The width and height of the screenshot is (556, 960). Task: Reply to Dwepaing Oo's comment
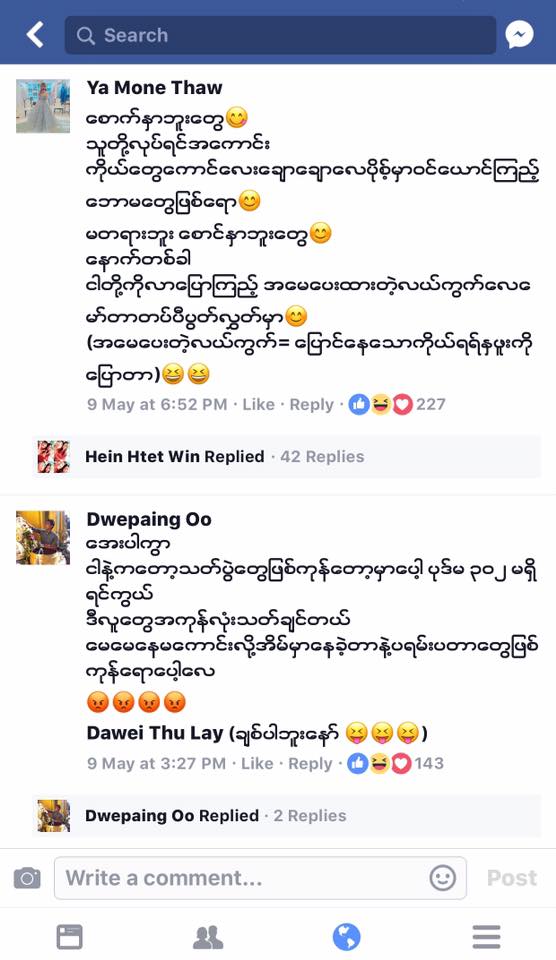point(310,763)
